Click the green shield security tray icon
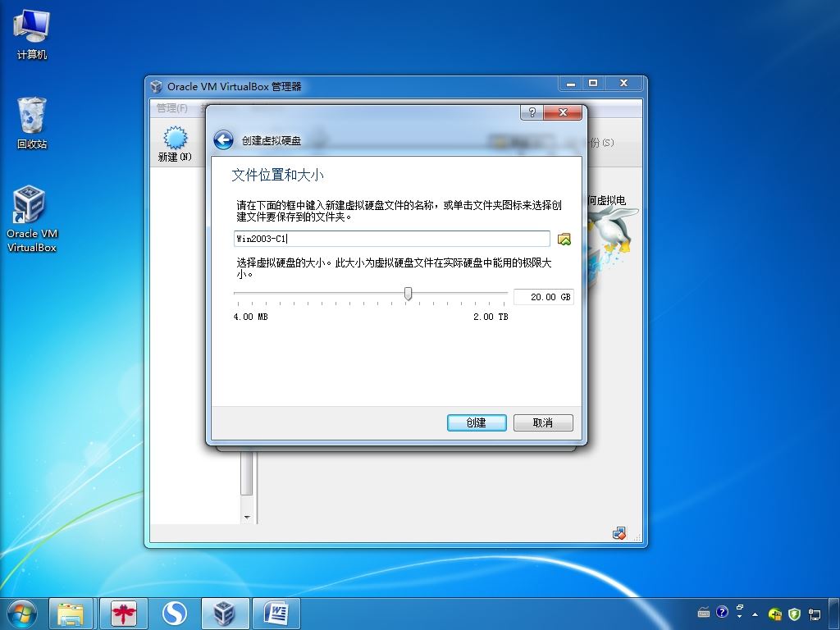Viewport: 840px width, 630px height. pos(794,614)
